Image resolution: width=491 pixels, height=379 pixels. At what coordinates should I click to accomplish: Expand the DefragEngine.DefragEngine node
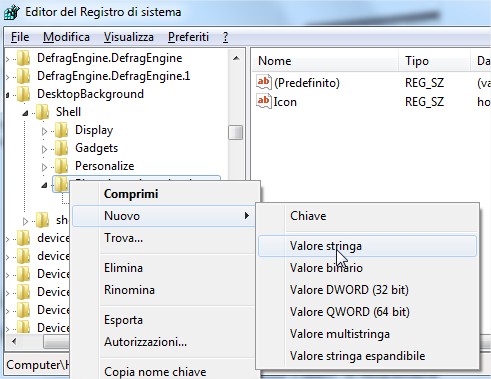[x=7, y=59]
